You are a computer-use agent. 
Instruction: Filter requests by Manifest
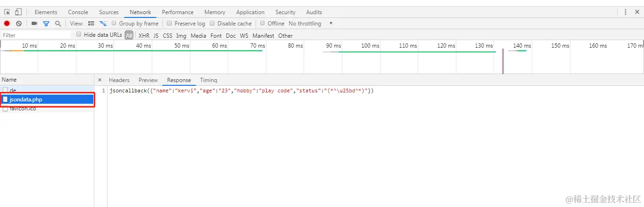(263, 35)
